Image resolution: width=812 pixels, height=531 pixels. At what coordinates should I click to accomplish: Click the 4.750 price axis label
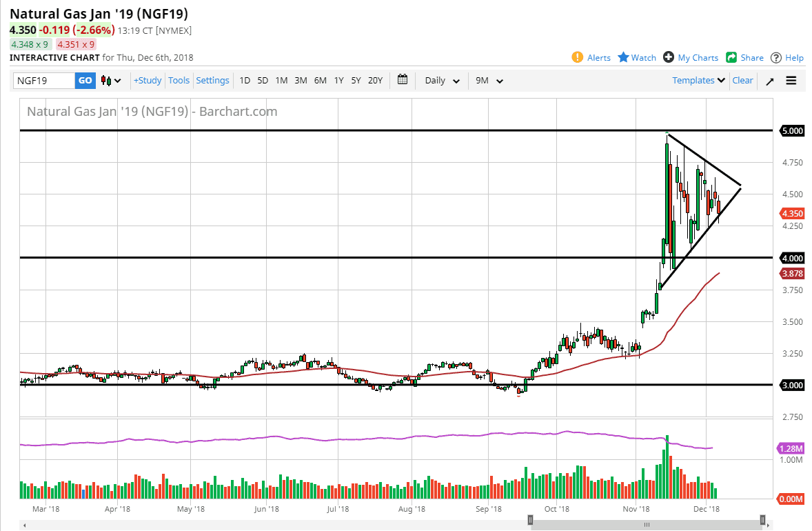tap(792, 163)
